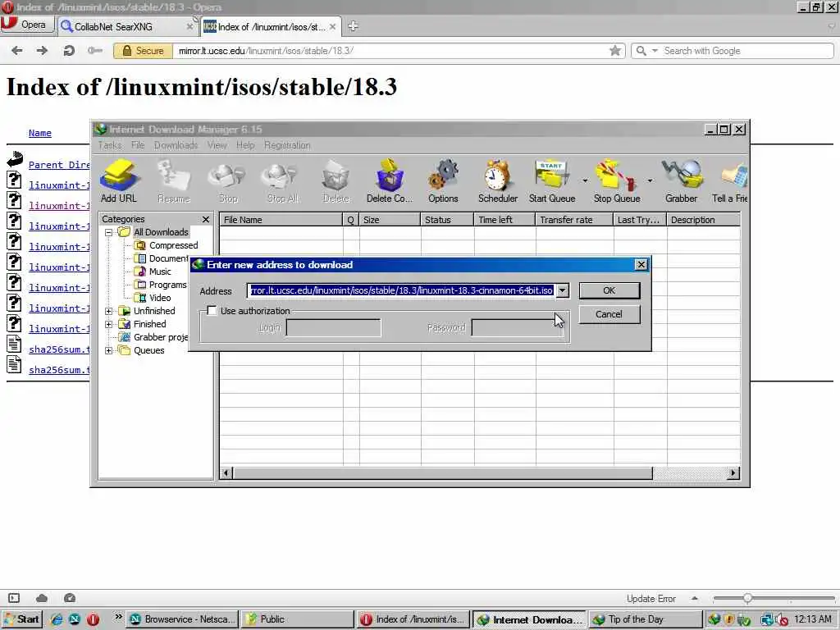Click the Stop toolbar icon in IDM

pyautogui.click(x=228, y=181)
